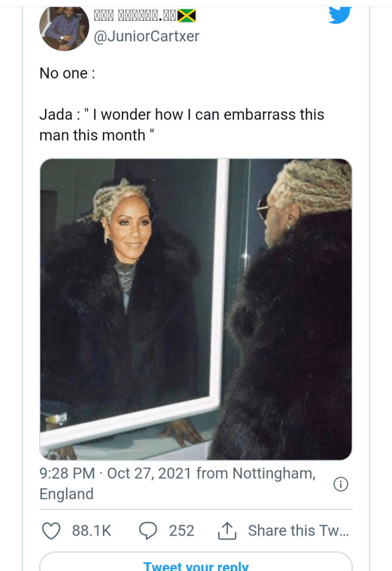Open replies via the speech bubble icon

pos(148,531)
